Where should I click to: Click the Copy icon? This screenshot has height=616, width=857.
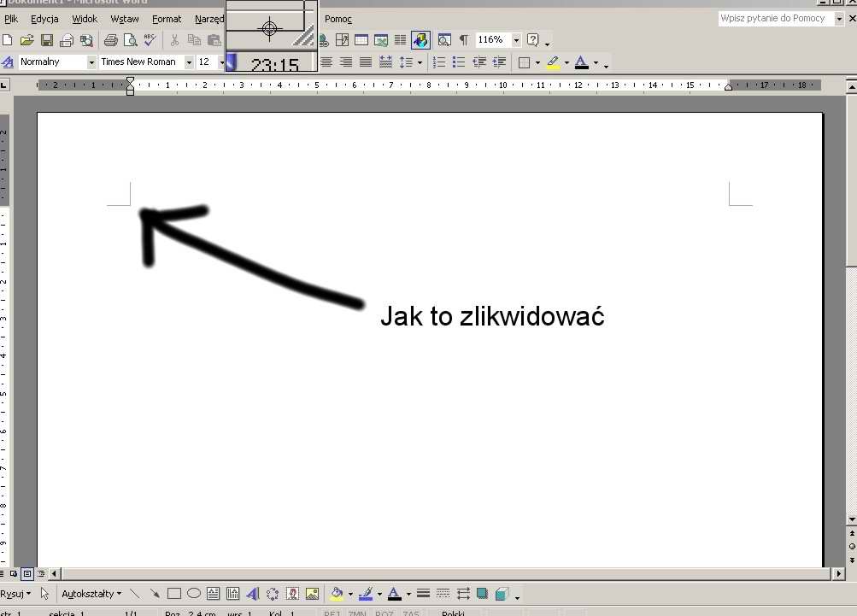tap(194, 40)
